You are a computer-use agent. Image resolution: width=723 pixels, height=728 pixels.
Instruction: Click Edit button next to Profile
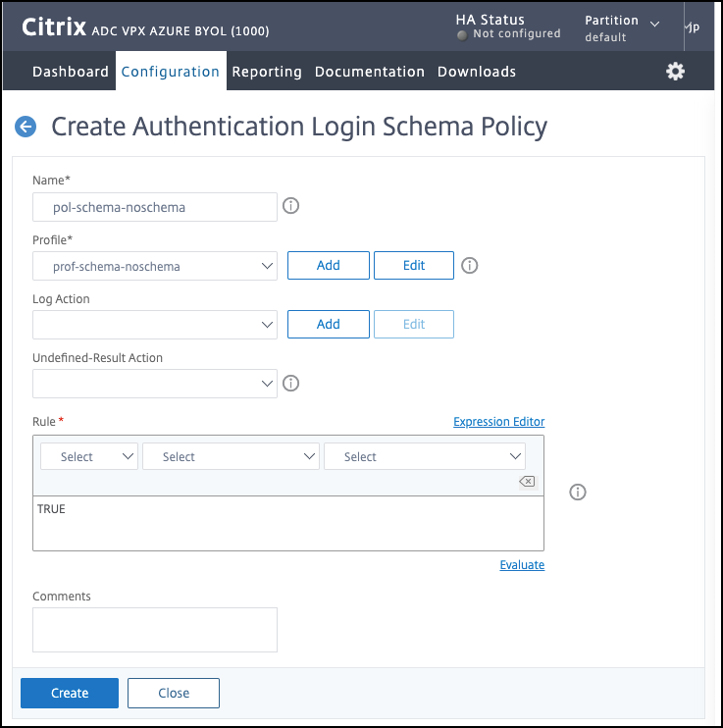pyautogui.click(x=414, y=266)
